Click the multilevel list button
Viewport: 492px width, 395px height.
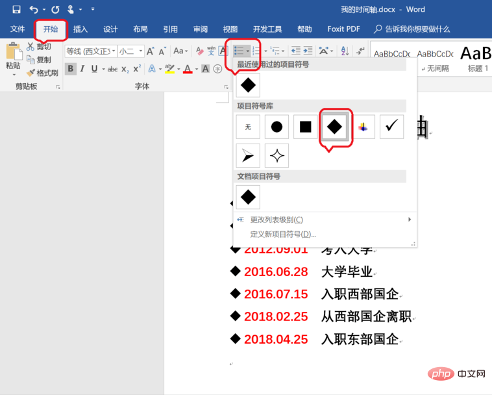(275, 51)
